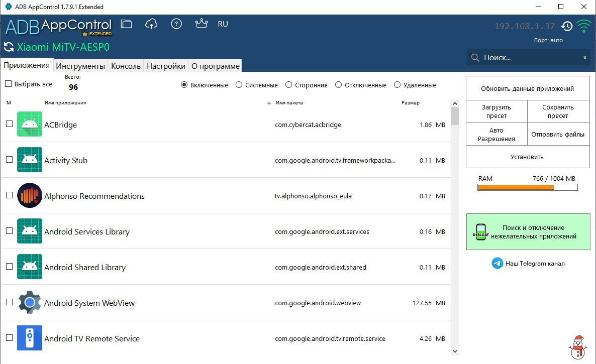This screenshot has height=364, width=596.
Task: Click the package name com.cybercat.acbridge
Action: click(x=308, y=125)
